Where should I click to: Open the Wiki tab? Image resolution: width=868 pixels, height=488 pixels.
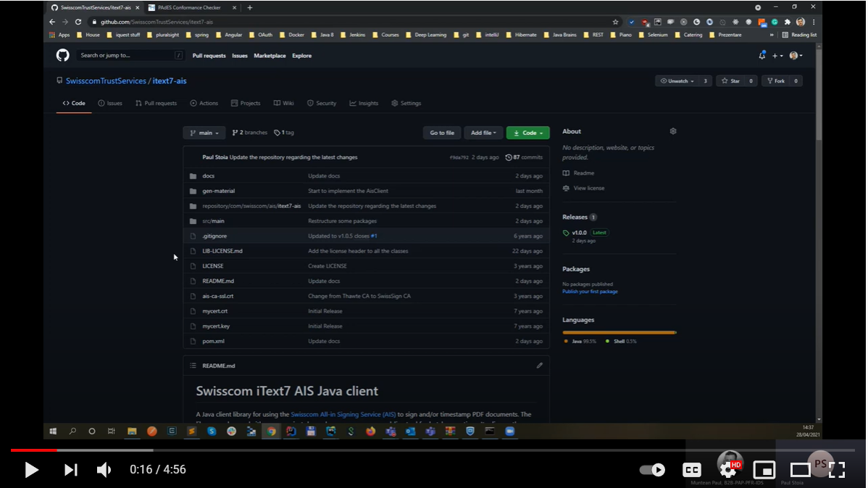[283, 103]
